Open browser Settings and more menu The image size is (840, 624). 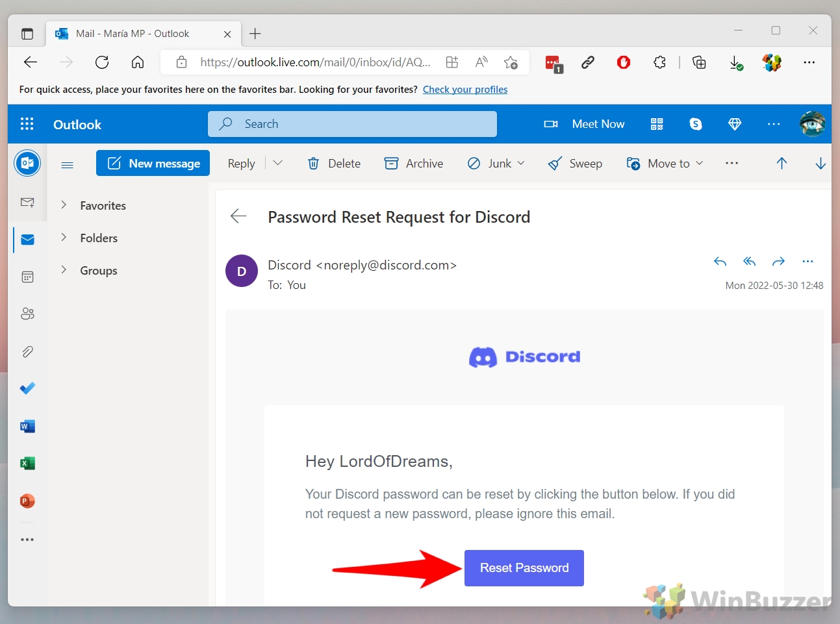click(809, 62)
